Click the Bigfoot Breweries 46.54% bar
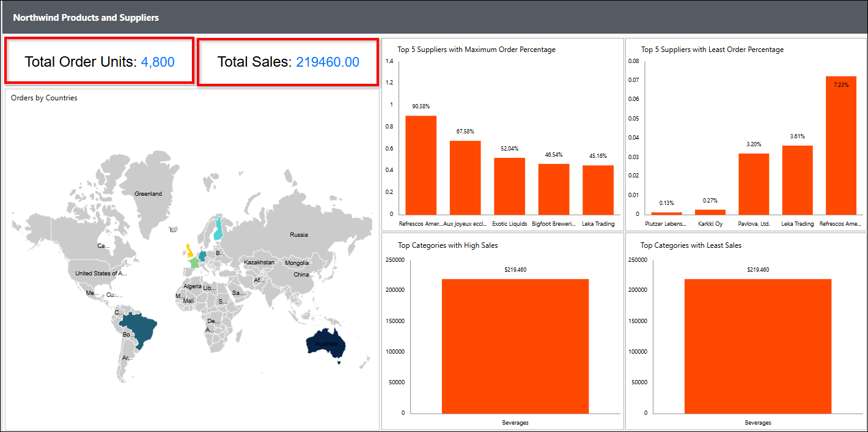868x432 pixels. click(x=553, y=189)
